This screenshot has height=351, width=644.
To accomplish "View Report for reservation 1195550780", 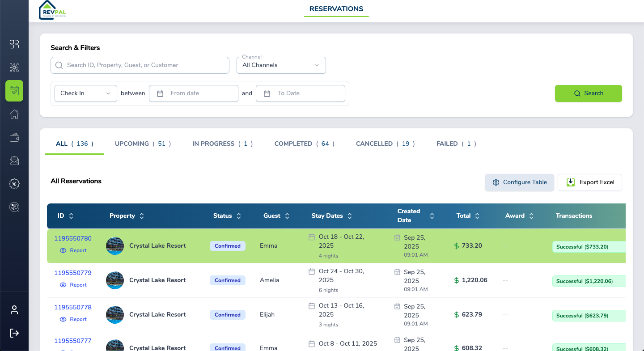I will click(x=73, y=250).
